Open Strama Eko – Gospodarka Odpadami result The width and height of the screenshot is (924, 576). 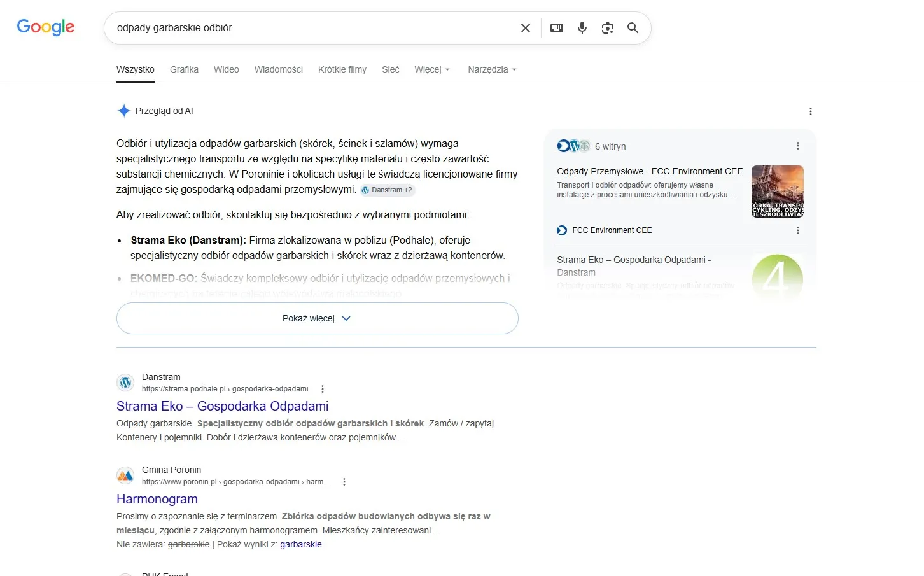223,406
